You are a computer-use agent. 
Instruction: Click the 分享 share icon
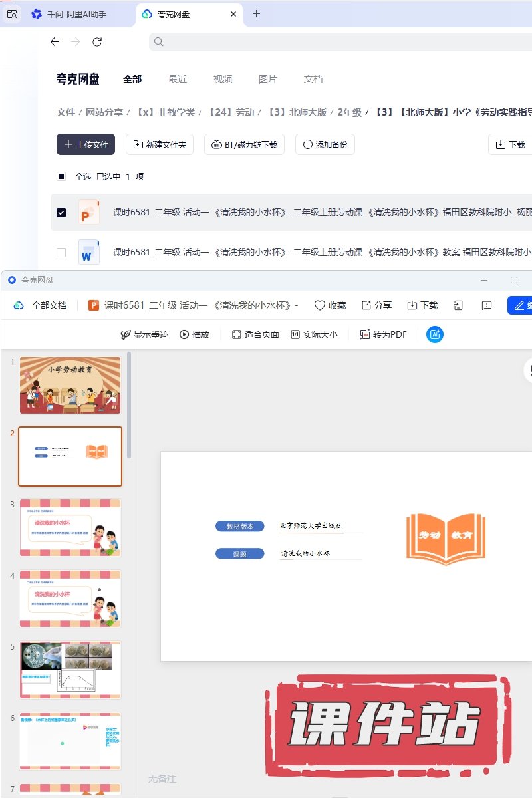pos(366,305)
